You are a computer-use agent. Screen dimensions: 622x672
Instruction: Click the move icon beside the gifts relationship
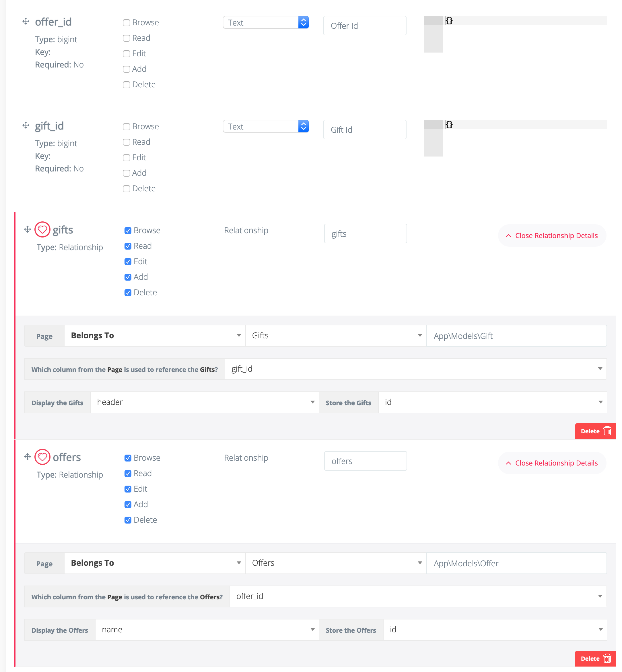click(27, 229)
